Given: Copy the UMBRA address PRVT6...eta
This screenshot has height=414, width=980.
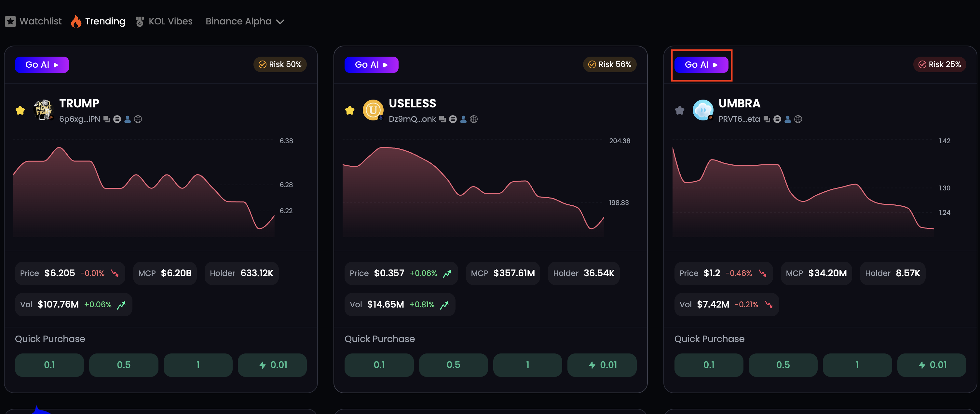Looking at the screenshot, I should point(767,119).
